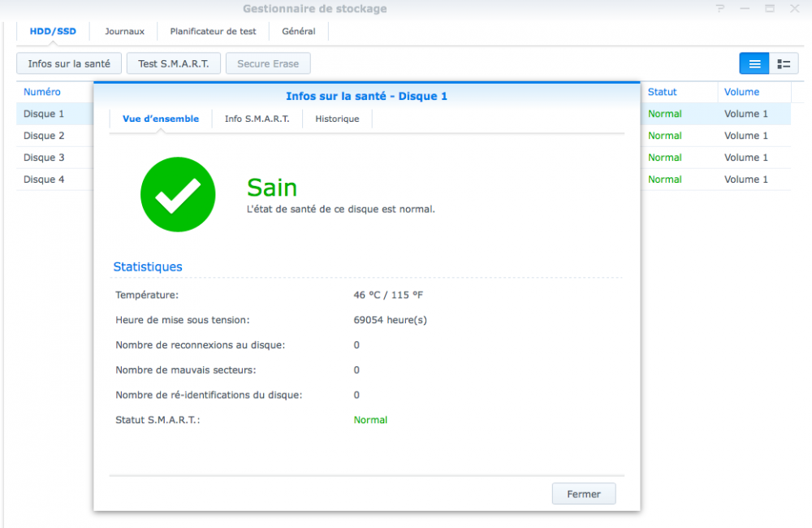Click the Test S.M.A.R.T. button

pos(174,63)
